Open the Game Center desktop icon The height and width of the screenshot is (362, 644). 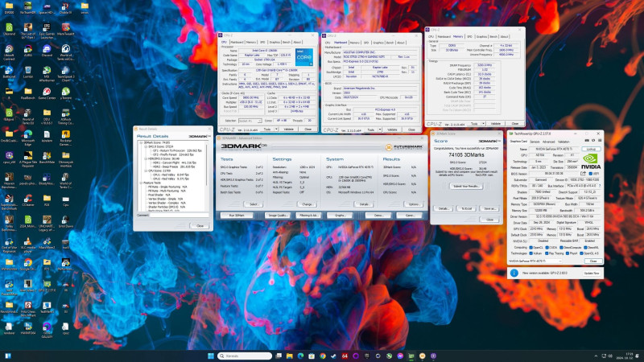(x=47, y=93)
